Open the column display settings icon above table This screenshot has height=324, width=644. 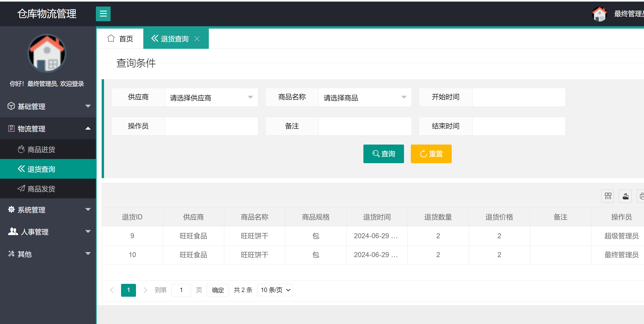point(607,196)
